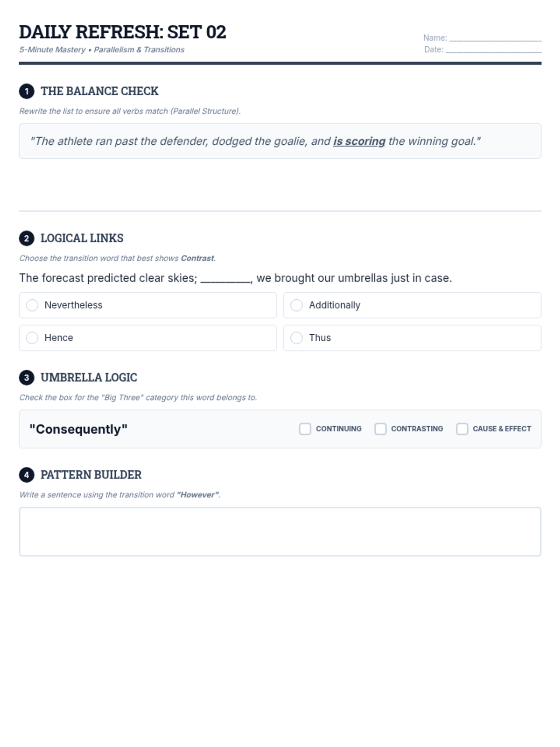The image size is (560, 747).
Task: Click the Date line field
Action: pos(493,50)
